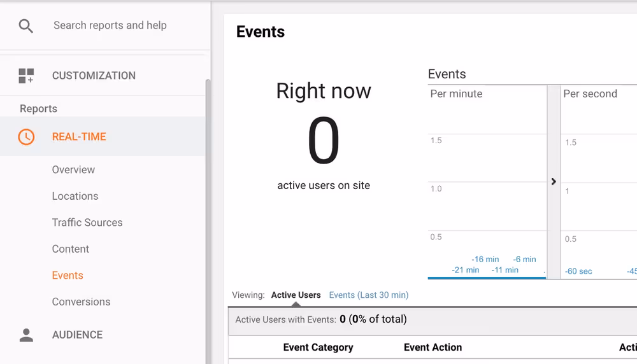The width and height of the screenshot is (637, 364).
Task: Focus the Search reports and help field
Action: click(x=110, y=25)
